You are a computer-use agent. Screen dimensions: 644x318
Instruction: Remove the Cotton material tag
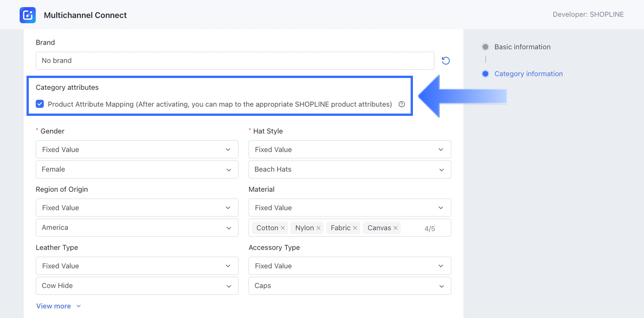click(x=283, y=228)
